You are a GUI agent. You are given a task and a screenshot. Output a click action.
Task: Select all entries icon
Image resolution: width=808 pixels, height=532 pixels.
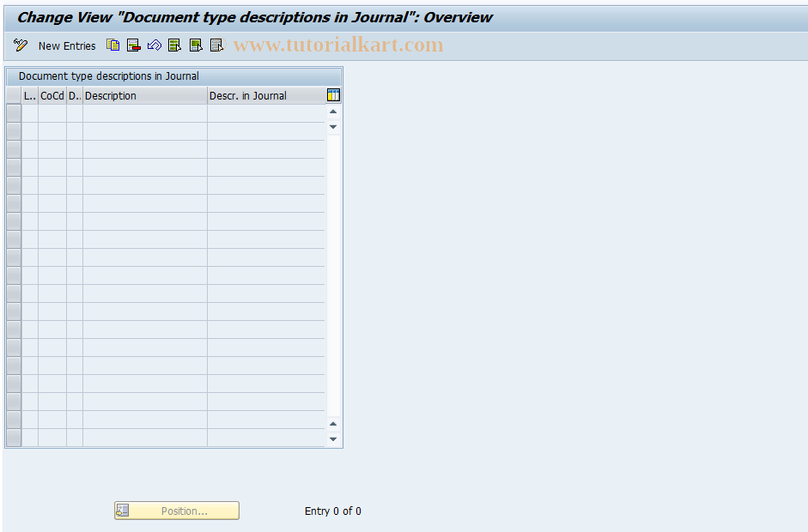click(174, 45)
